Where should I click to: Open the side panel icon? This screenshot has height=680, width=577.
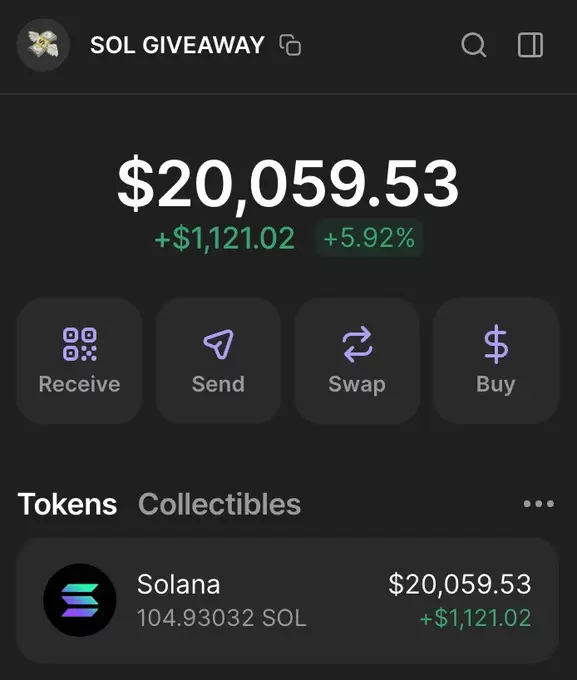click(x=530, y=45)
